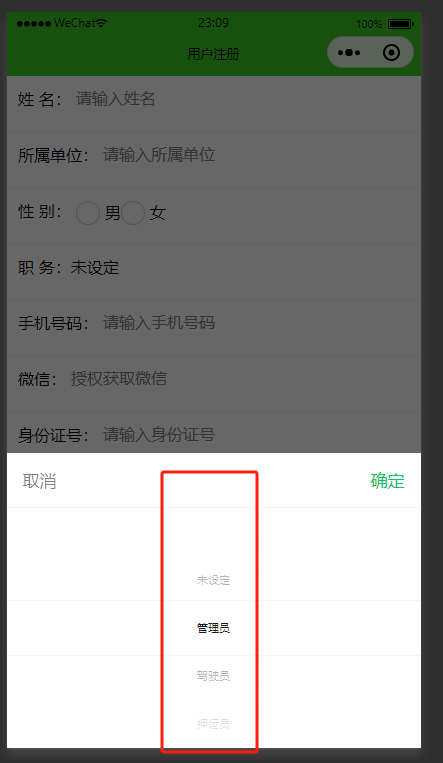The width and height of the screenshot is (443, 763).
Task: Open the mini program three-dots menu
Action: tap(349, 53)
